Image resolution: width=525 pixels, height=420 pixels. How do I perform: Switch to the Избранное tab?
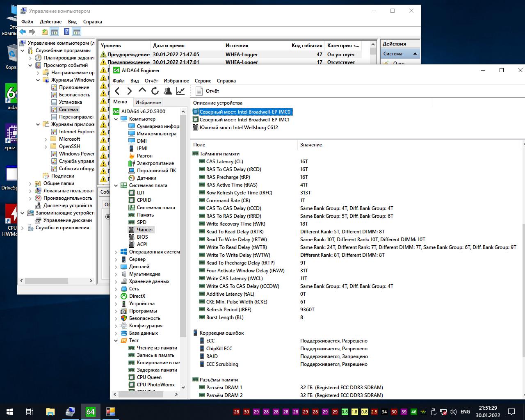(x=148, y=103)
